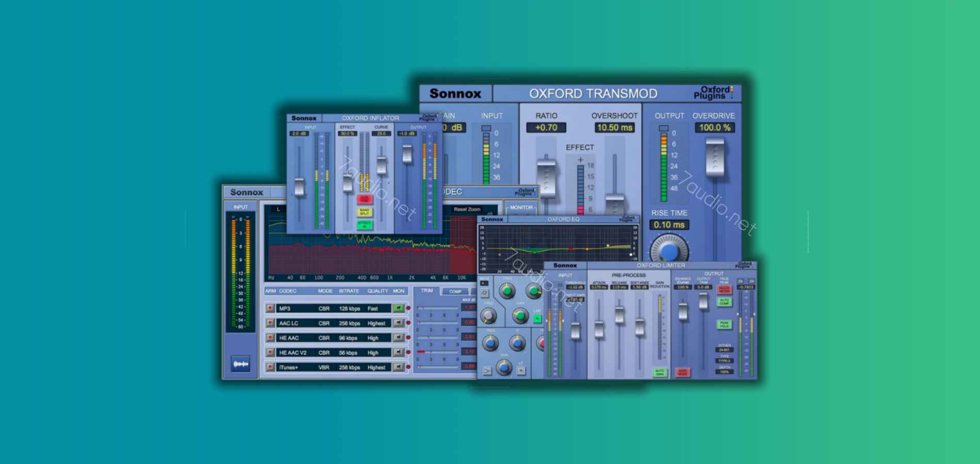Image resolution: width=980 pixels, height=464 pixels.
Task: Click the Auto Gain button in Limiter
Action: pos(660,372)
